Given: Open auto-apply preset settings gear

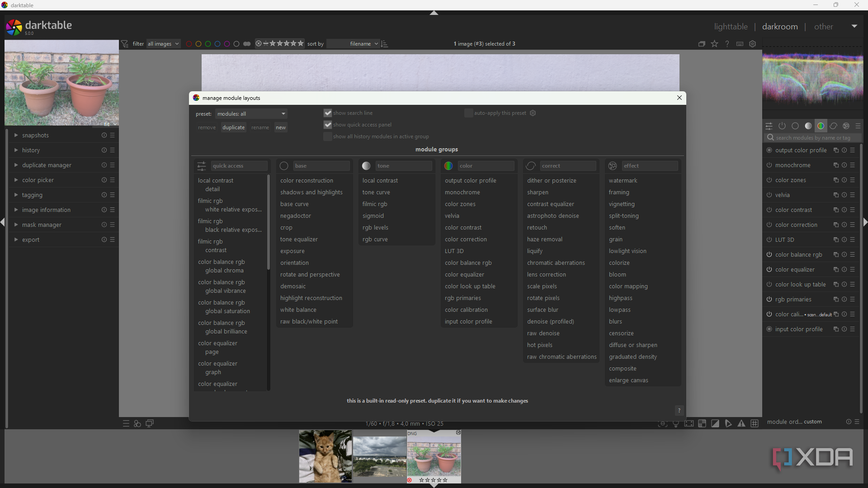Looking at the screenshot, I should [x=533, y=113].
